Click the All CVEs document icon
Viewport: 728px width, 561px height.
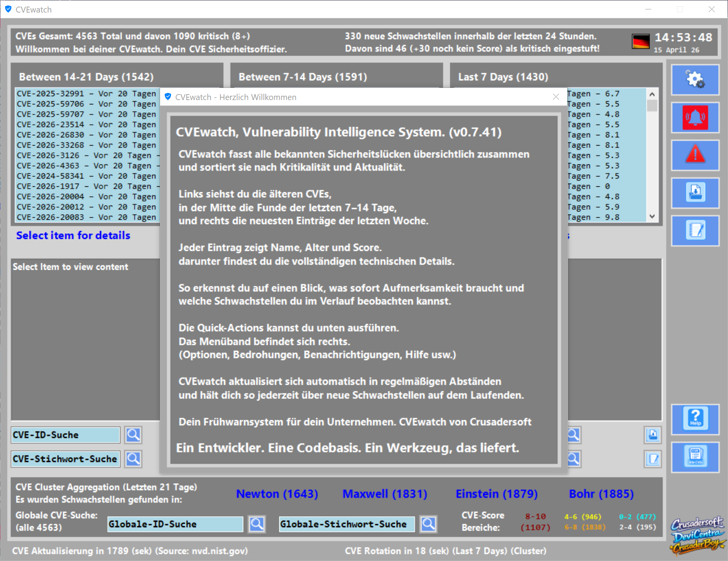coord(695,457)
